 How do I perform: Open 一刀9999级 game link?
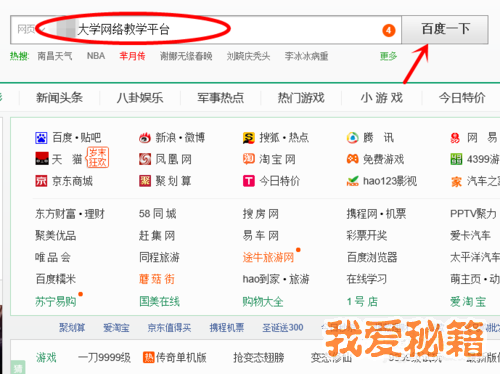tap(104, 358)
